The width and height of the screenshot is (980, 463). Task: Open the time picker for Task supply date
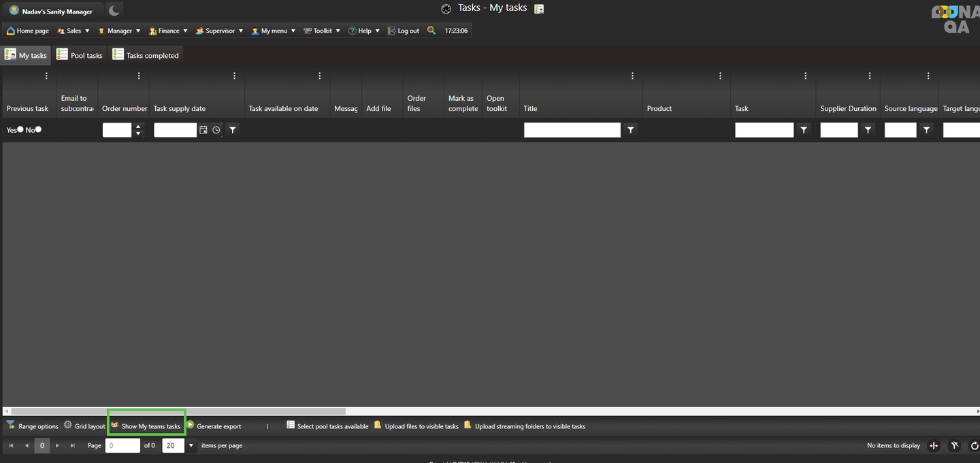pos(216,130)
